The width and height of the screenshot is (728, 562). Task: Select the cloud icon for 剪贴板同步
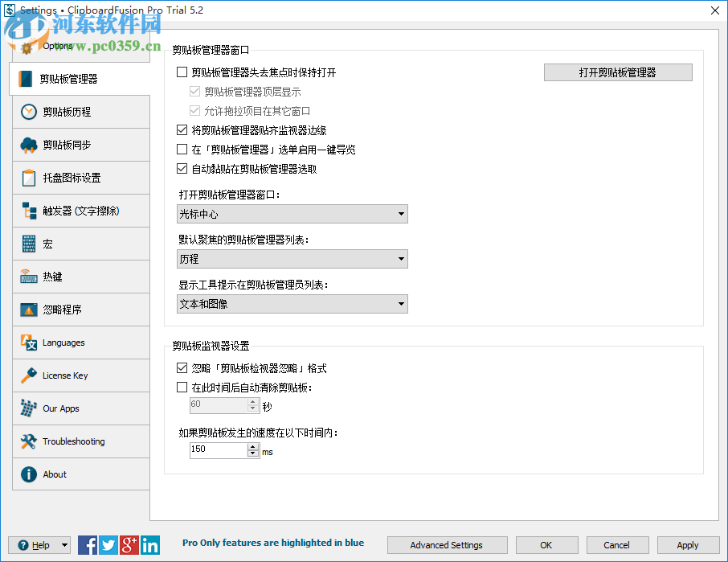(x=29, y=145)
